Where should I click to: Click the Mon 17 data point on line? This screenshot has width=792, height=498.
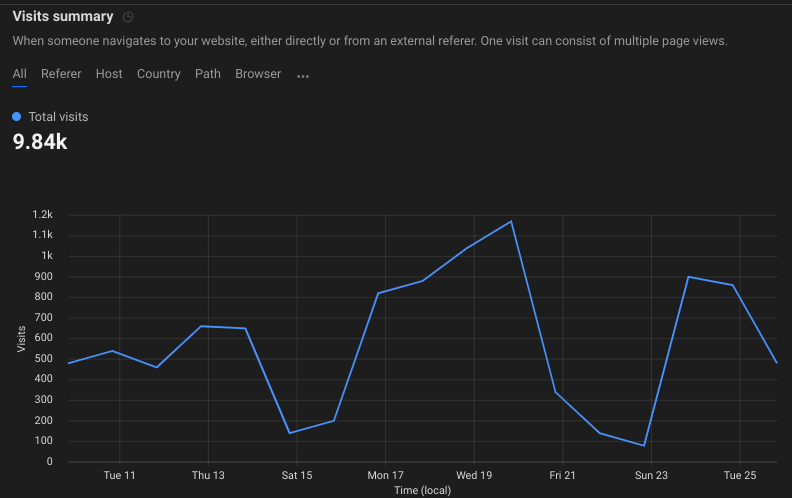pos(379,293)
